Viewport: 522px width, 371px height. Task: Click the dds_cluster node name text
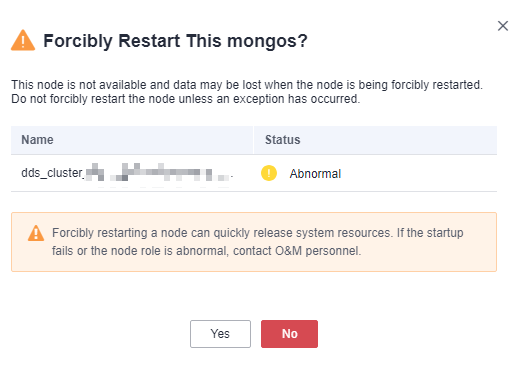(x=52, y=173)
